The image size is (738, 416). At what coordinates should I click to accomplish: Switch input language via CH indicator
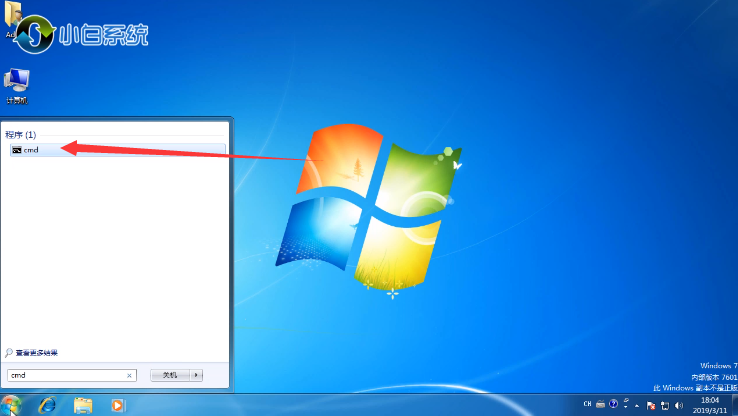587,404
